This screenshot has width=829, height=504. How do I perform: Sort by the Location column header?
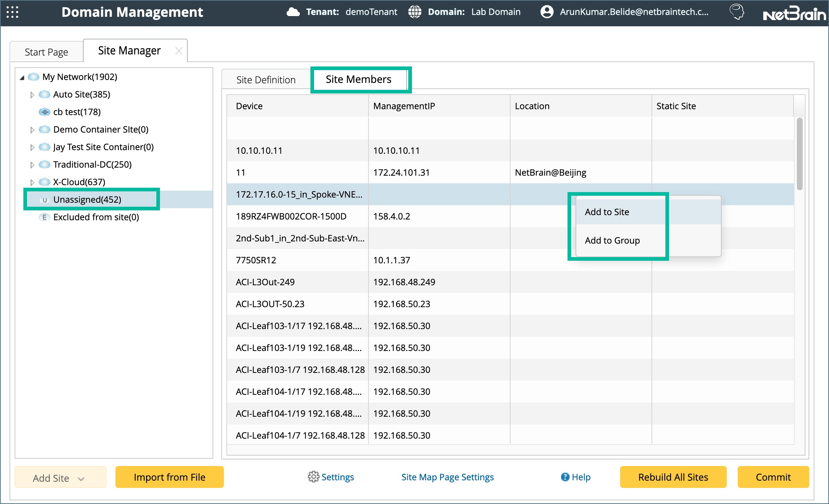581,106
